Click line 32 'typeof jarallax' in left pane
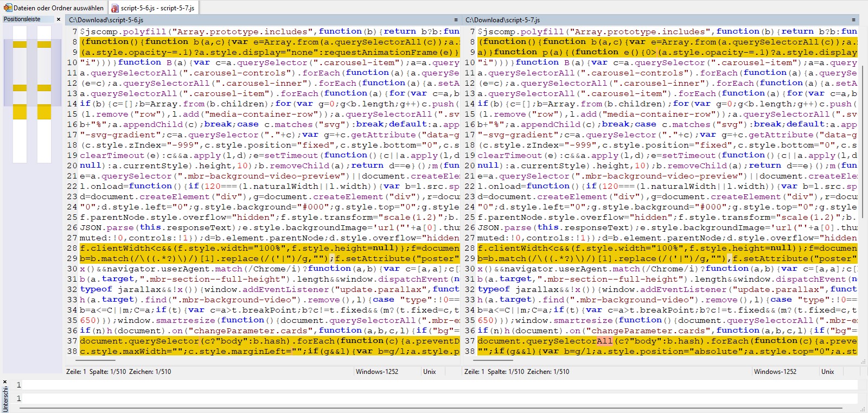This screenshot has height=413, width=868. [270, 289]
